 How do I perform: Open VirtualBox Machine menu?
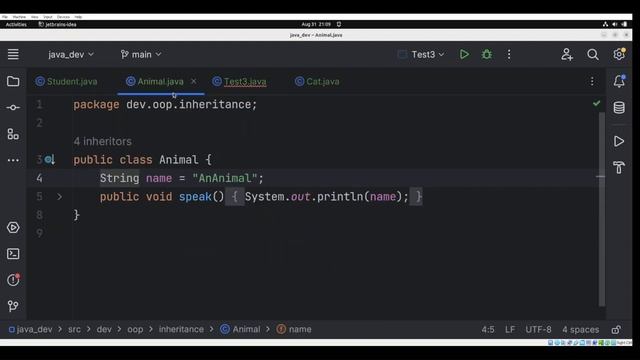click(x=19, y=17)
